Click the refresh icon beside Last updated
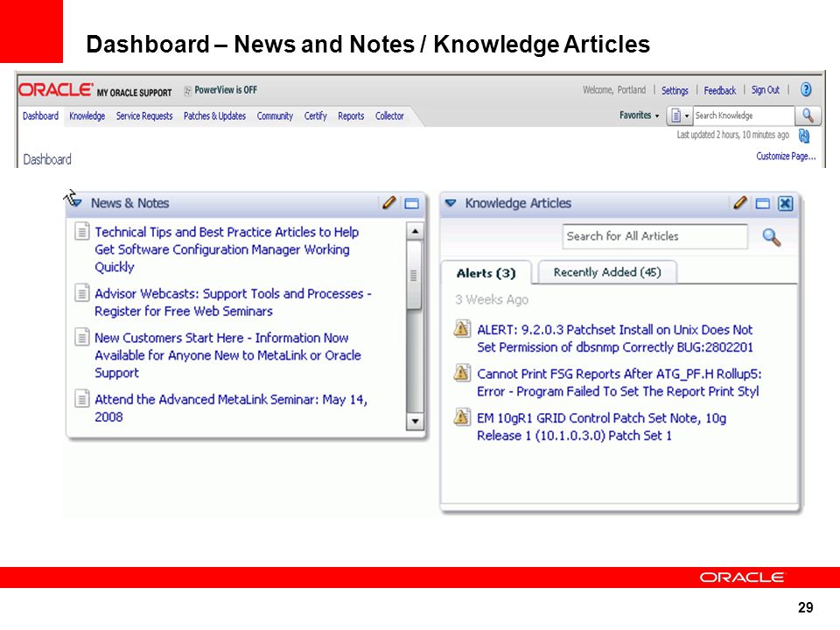Viewport: 840px width, 630px height. [x=803, y=136]
